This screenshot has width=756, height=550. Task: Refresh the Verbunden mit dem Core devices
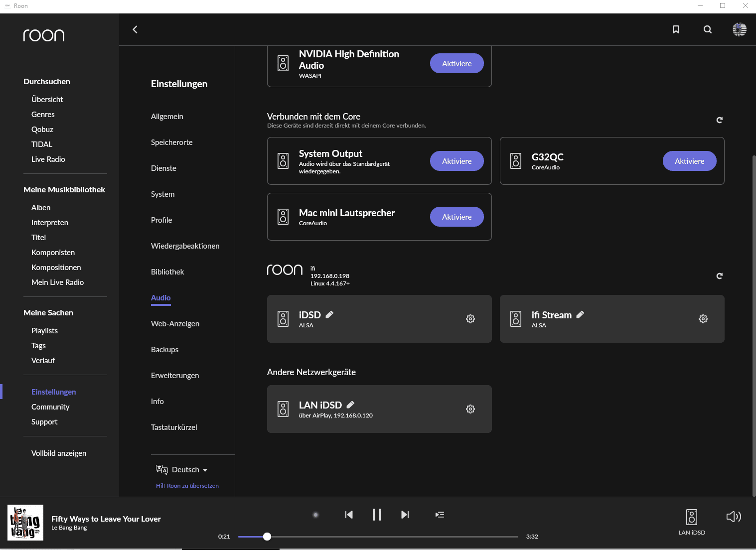[719, 120]
